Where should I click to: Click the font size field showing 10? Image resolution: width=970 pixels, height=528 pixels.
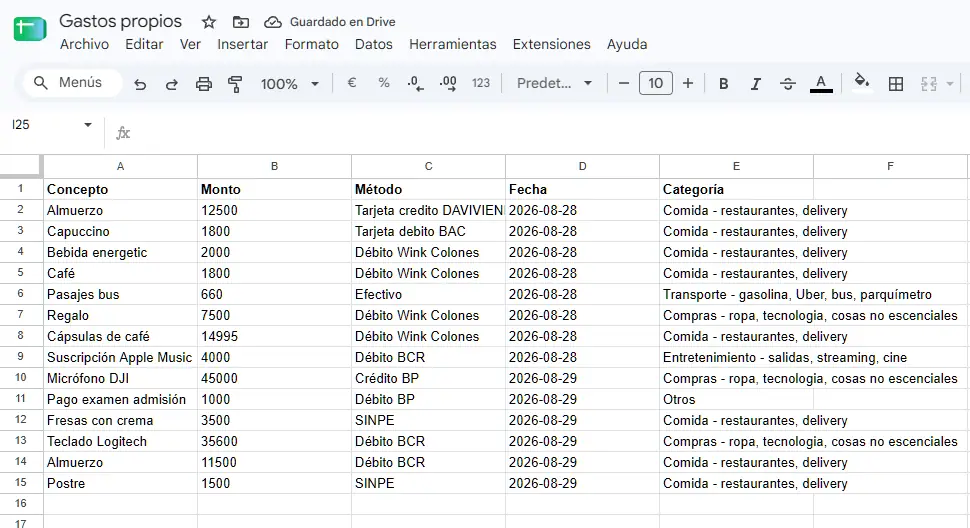tap(656, 83)
